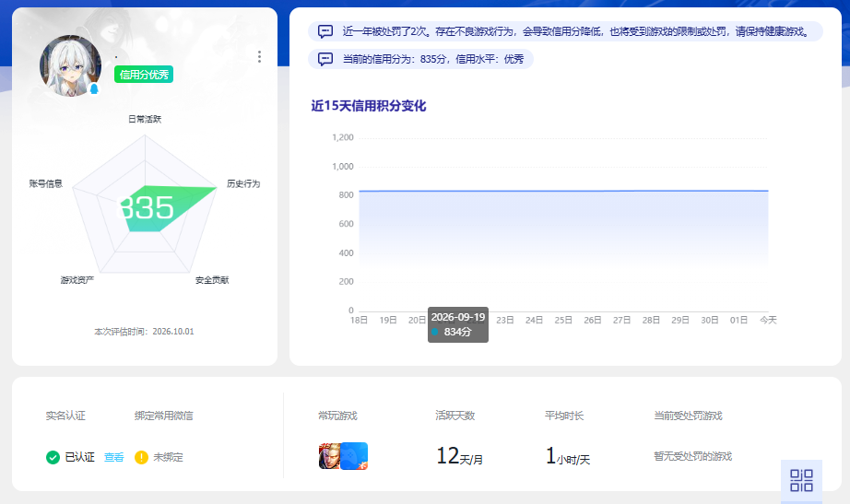
Task: Click the 平均时长 heading
Action: 564,416
